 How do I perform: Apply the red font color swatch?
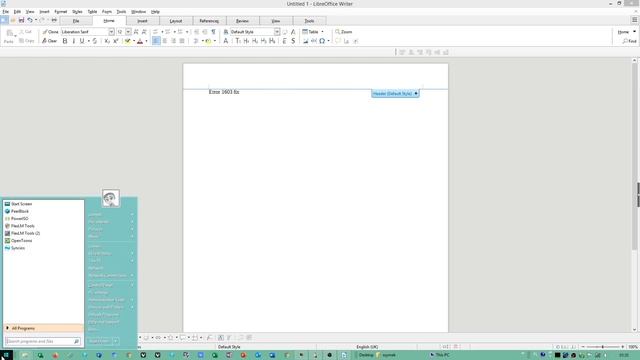click(140, 41)
